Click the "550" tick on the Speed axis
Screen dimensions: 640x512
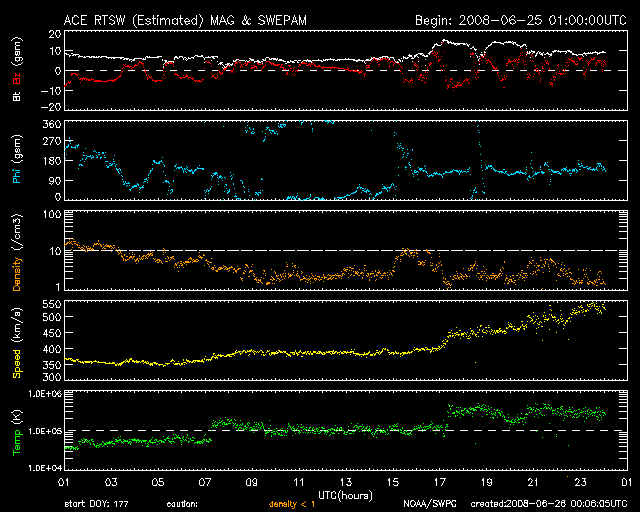pyautogui.click(x=52, y=304)
